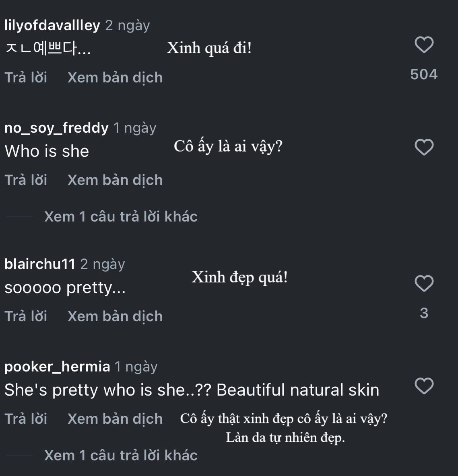Show translation of no_soy_freddy's comment
This screenshot has width=458, height=476.
click(115, 180)
